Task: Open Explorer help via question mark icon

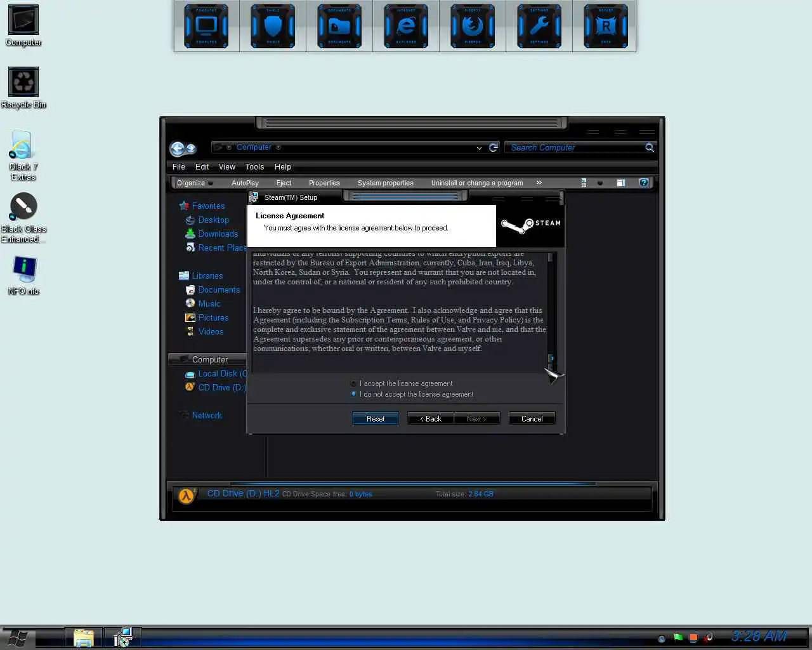Action: [643, 183]
